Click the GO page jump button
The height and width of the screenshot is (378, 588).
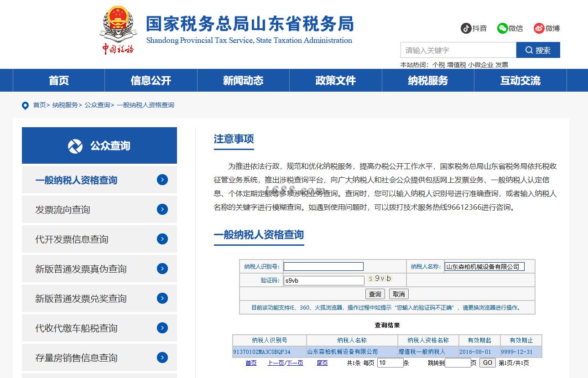coord(488,362)
